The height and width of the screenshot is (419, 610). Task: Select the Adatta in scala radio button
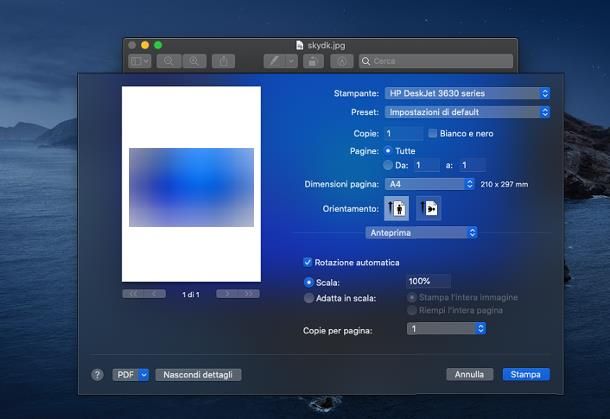click(309, 298)
